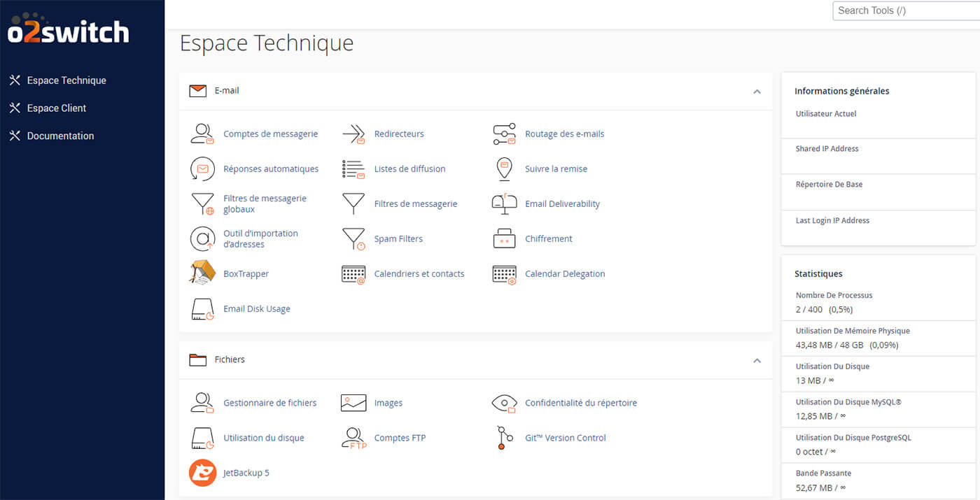Click the Calendriers et contacts icon
Viewport: 980px width, 500px height.
tap(353, 274)
